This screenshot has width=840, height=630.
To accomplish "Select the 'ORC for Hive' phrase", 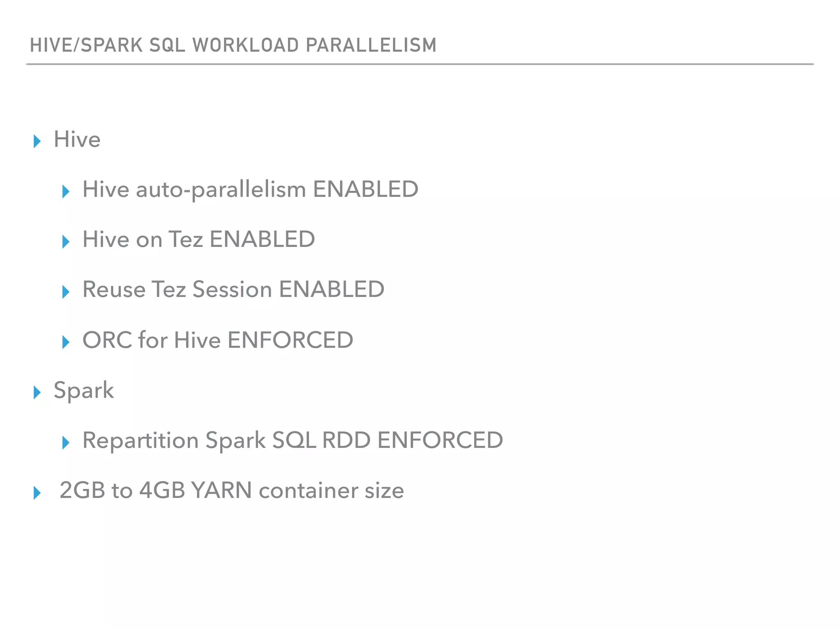I will tap(151, 340).
